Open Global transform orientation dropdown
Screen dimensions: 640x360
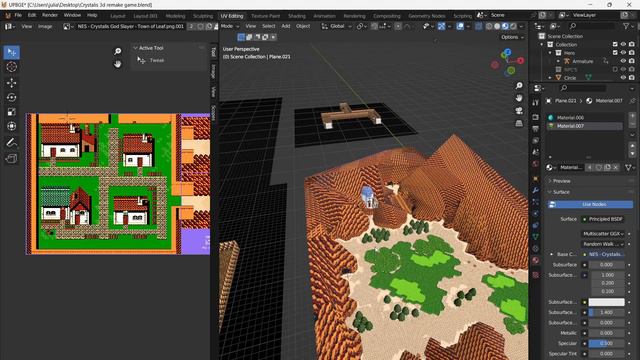click(x=337, y=26)
